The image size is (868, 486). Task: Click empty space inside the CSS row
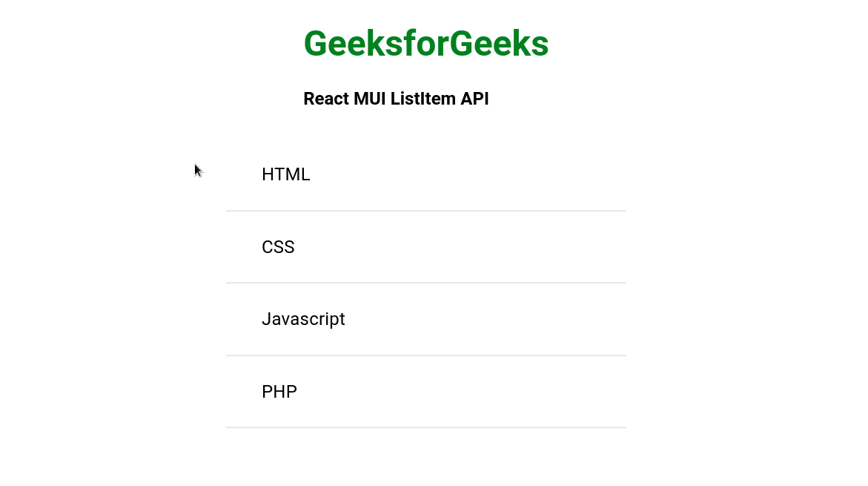(x=471, y=247)
